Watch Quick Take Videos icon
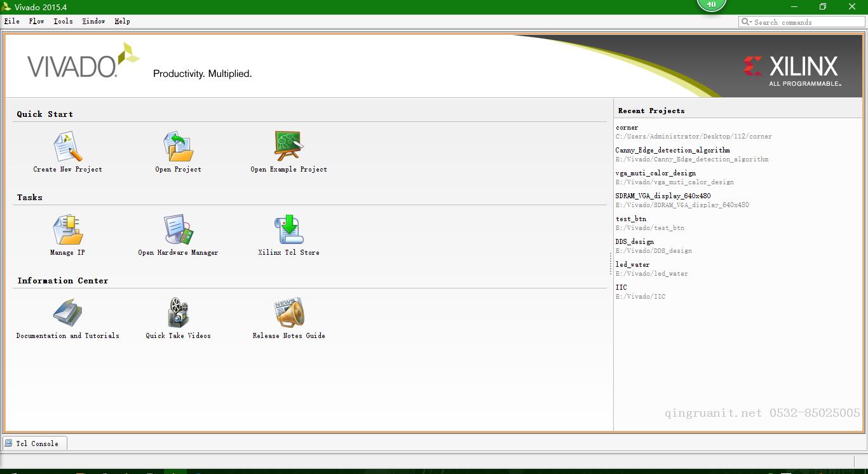The width and height of the screenshot is (868, 474). tap(178, 313)
